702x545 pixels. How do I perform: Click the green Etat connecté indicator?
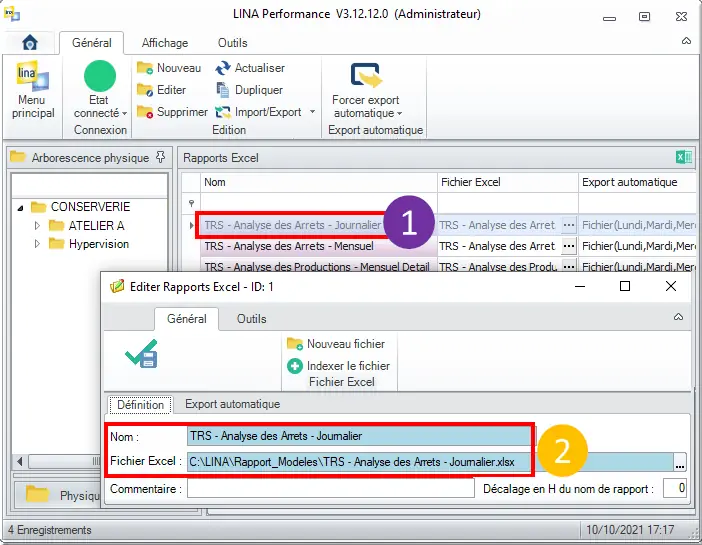point(100,76)
